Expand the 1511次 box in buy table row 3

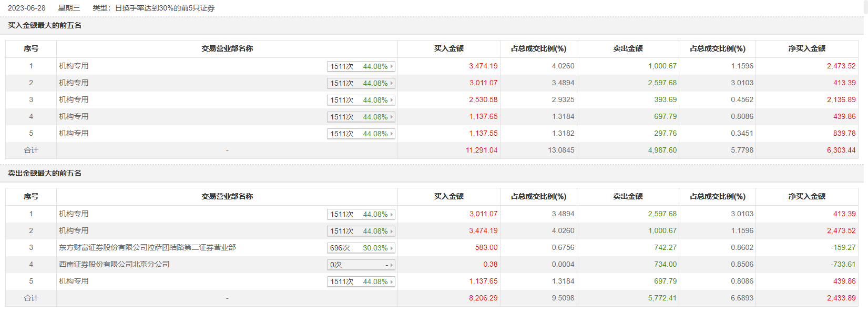click(361, 100)
